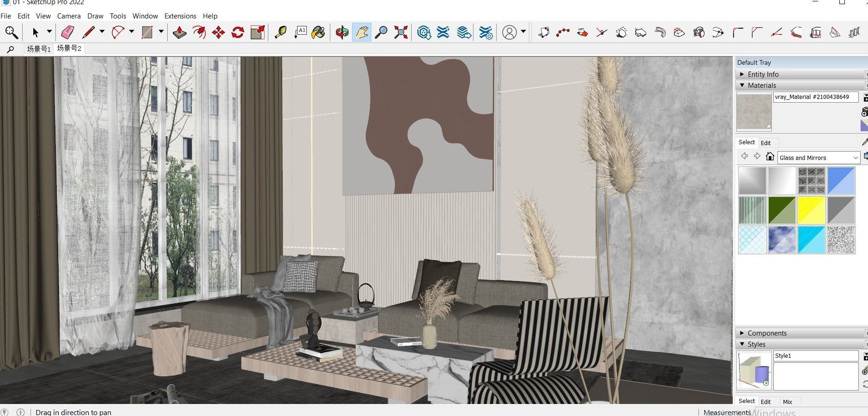Click the house-shaped icon near toolbar end
The height and width of the screenshot is (416, 868).
[x=816, y=32]
